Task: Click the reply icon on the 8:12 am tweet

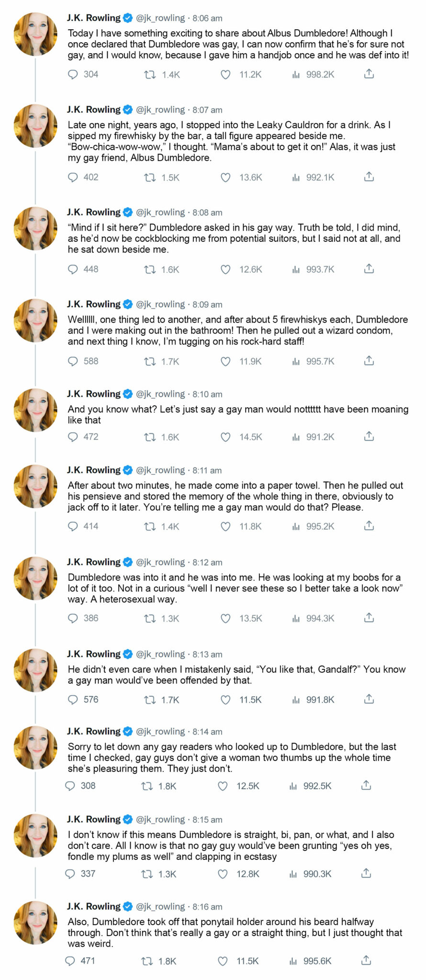Action: click(73, 618)
